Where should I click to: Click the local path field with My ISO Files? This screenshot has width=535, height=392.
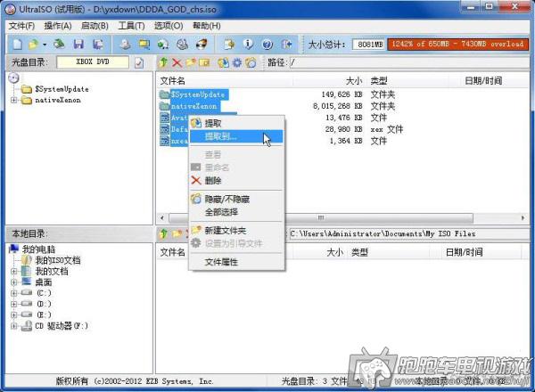click(x=409, y=233)
